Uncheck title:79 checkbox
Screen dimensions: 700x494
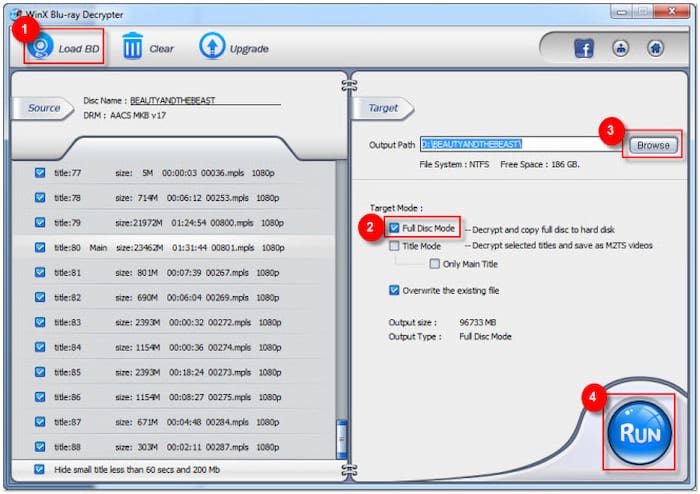(x=40, y=222)
